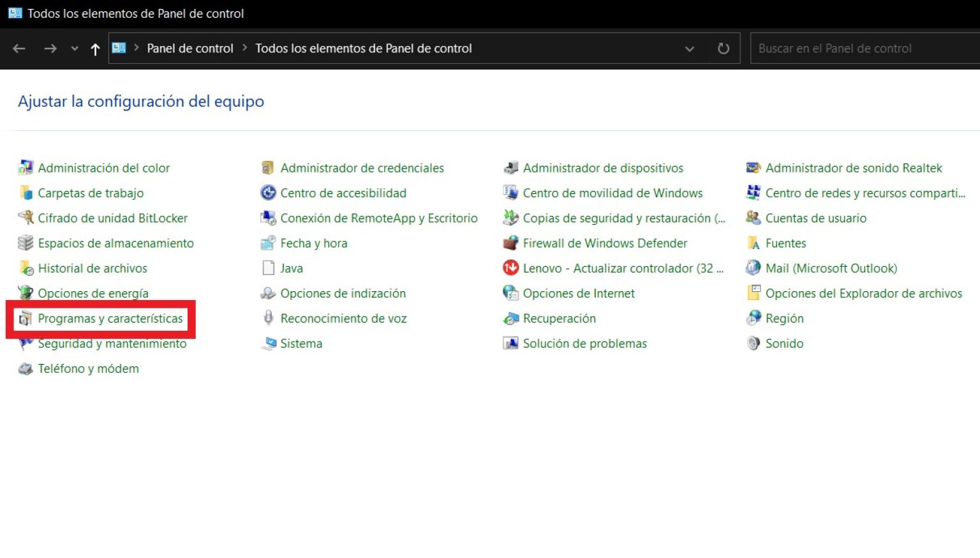Click the Copias de seguridad icon
The width and height of the screenshot is (980, 558).
pos(510,218)
